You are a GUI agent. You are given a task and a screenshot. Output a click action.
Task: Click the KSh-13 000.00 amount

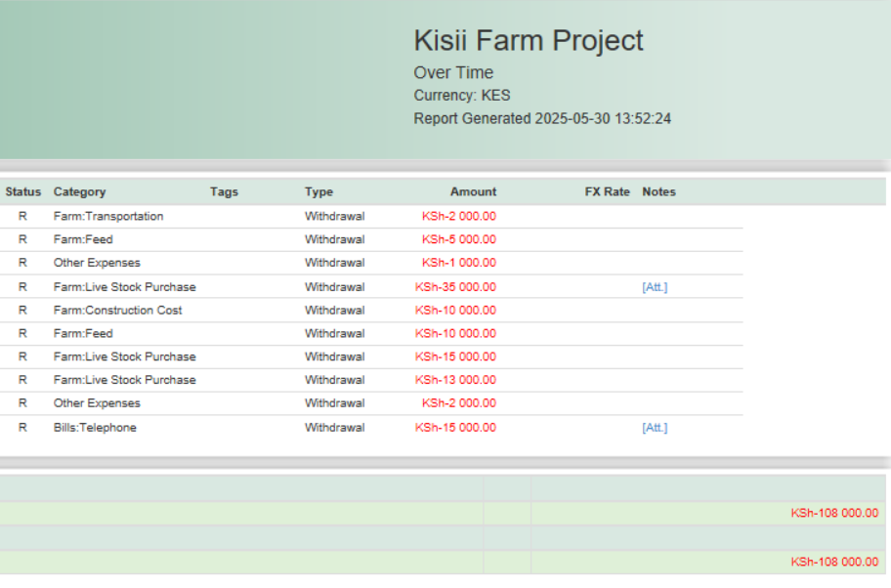455,380
